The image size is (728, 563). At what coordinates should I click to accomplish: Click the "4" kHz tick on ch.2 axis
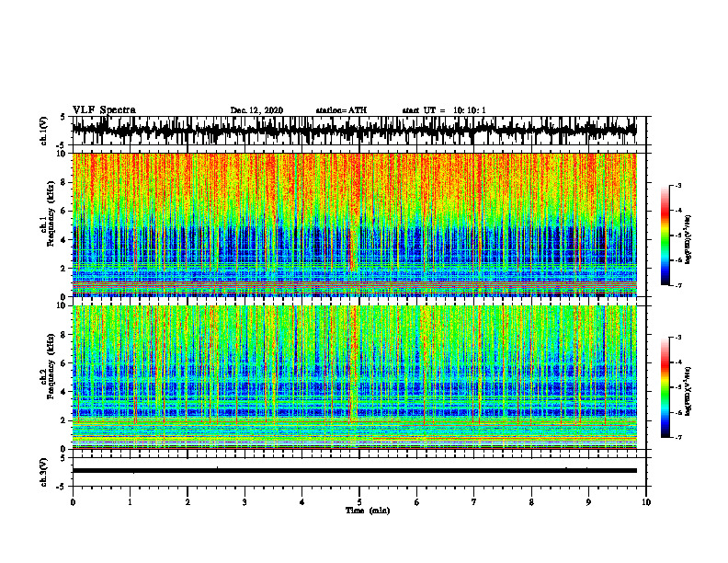pyautogui.click(x=64, y=392)
